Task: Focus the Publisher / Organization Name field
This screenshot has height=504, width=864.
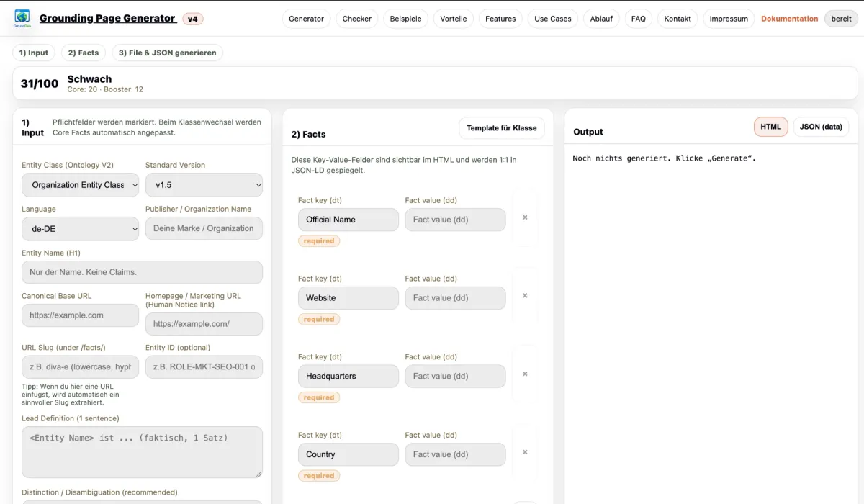Action: click(x=204, y=228)
